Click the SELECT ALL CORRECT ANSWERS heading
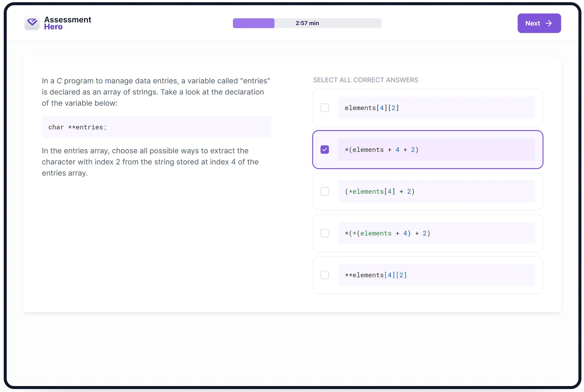 click(366, 80)
